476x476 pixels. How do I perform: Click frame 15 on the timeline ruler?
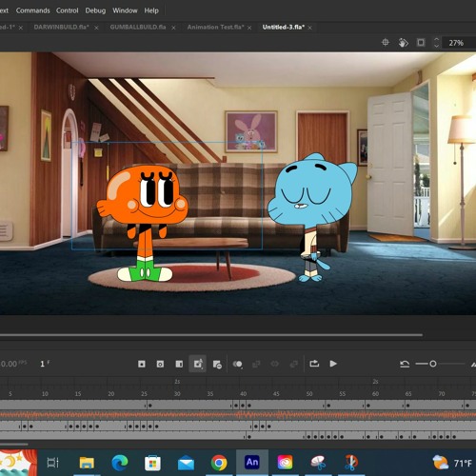78,394
